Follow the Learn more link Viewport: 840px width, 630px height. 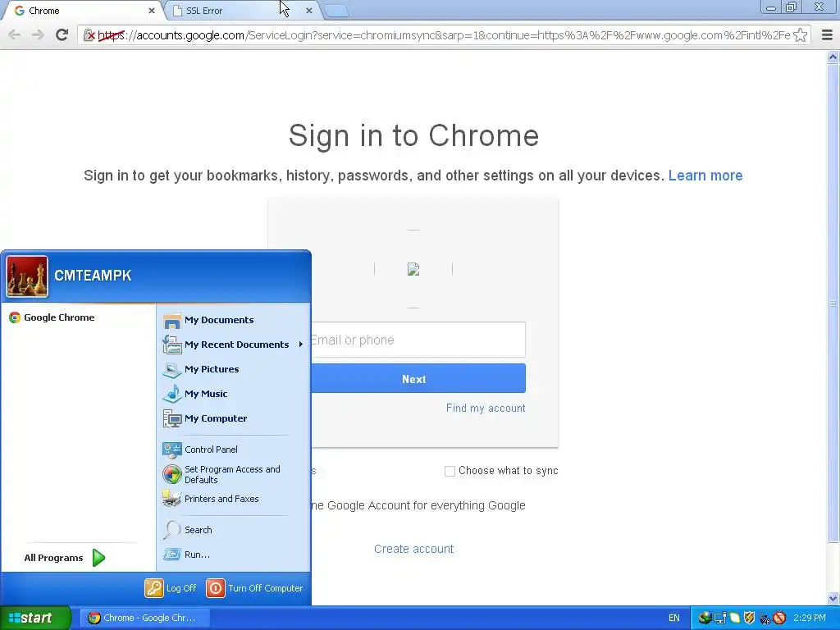(x=705, y=176)
